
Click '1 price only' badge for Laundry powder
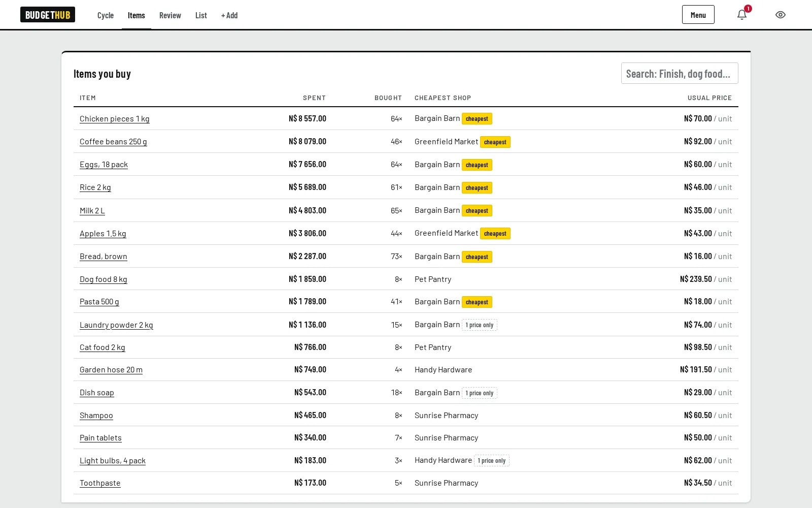480,325
